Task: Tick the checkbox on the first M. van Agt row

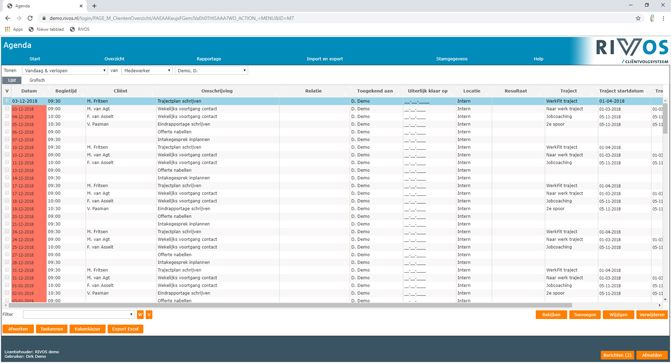Action: pos(7,109)
